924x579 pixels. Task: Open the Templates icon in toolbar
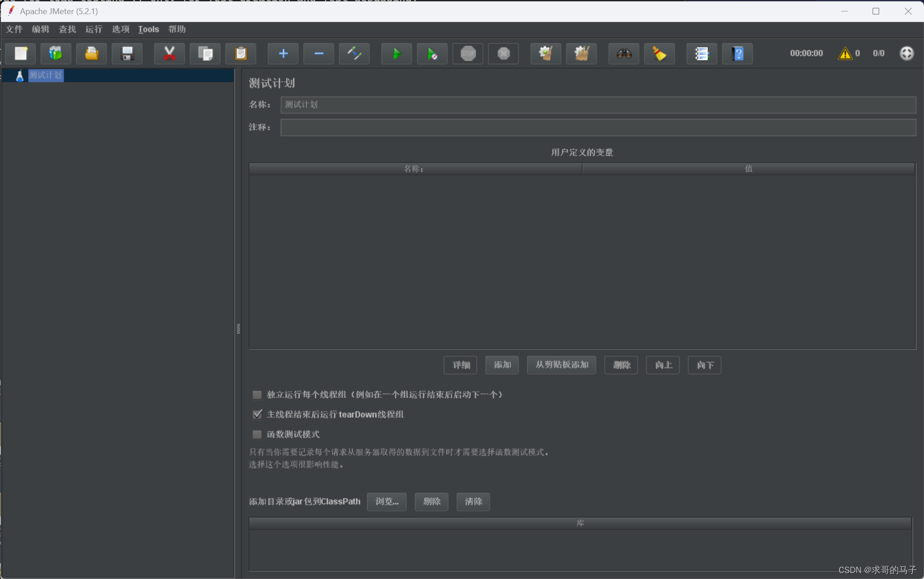click(56, 53)
